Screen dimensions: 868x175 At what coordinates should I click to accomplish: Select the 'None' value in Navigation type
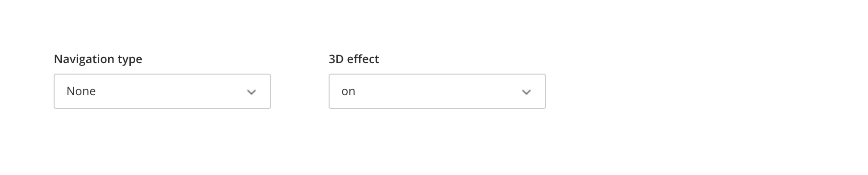pyautogui.click(x=81, y=91)
